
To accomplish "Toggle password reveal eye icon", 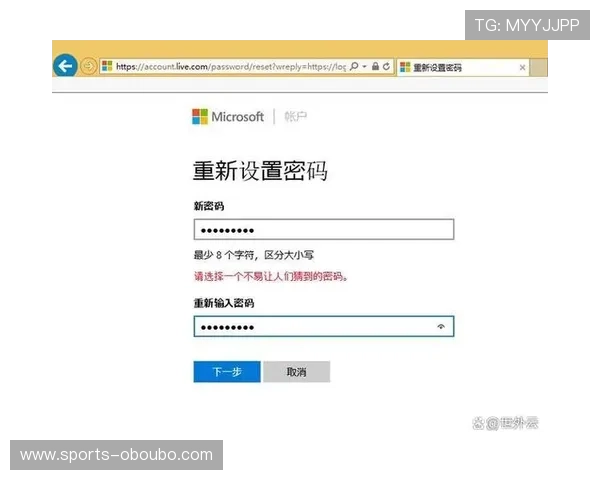I will pos(441,327).
